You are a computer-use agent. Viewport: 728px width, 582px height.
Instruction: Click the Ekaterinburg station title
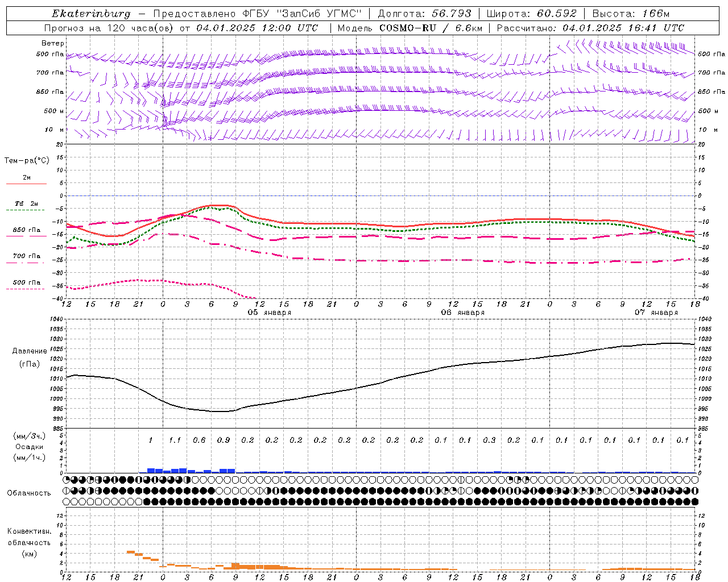91,14
